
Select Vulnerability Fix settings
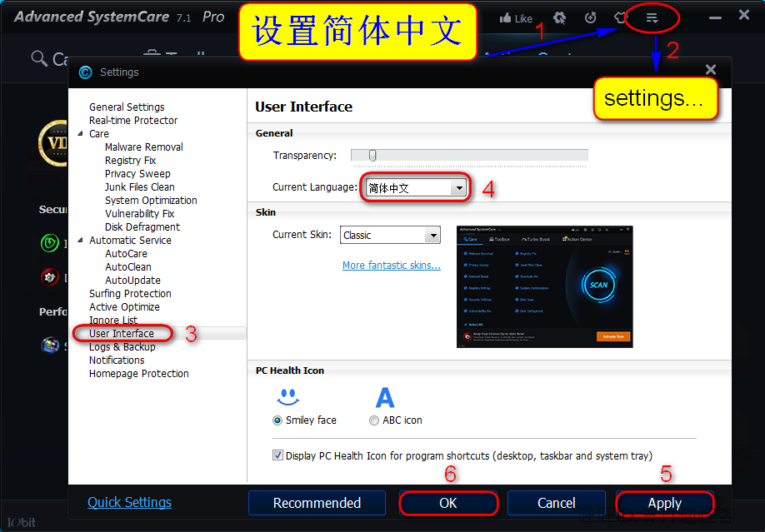139,214
